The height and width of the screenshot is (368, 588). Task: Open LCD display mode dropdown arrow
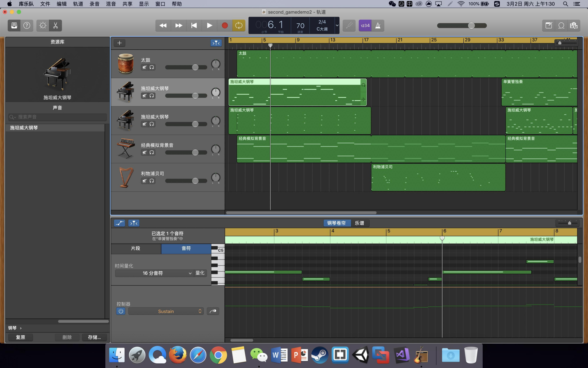tap(337, 25)
